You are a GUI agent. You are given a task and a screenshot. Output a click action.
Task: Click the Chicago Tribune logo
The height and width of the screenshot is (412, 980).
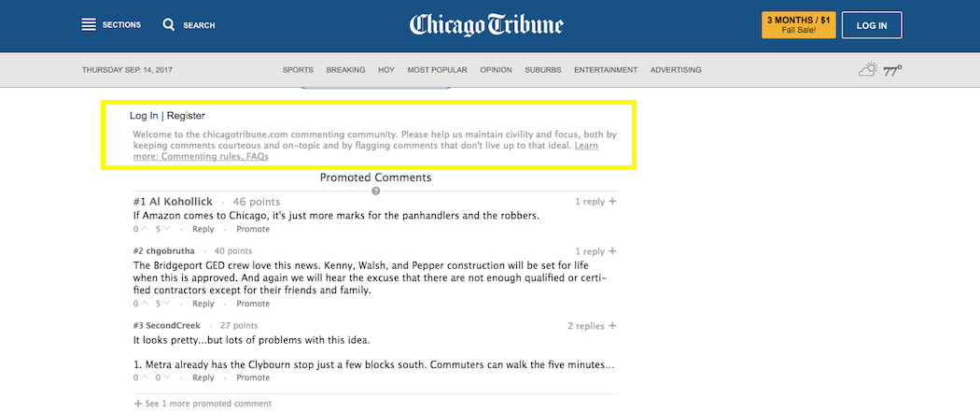486,25
